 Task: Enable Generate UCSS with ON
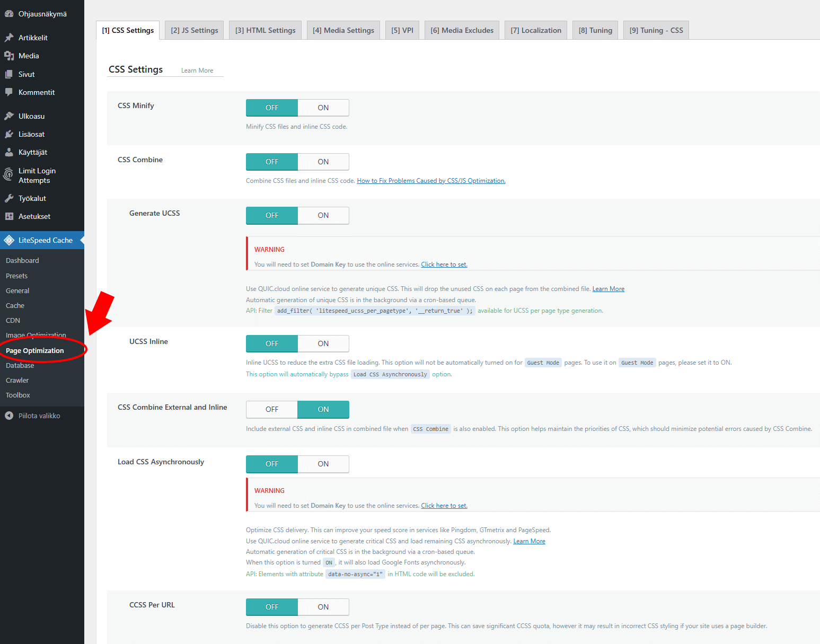tap(323, 215)
